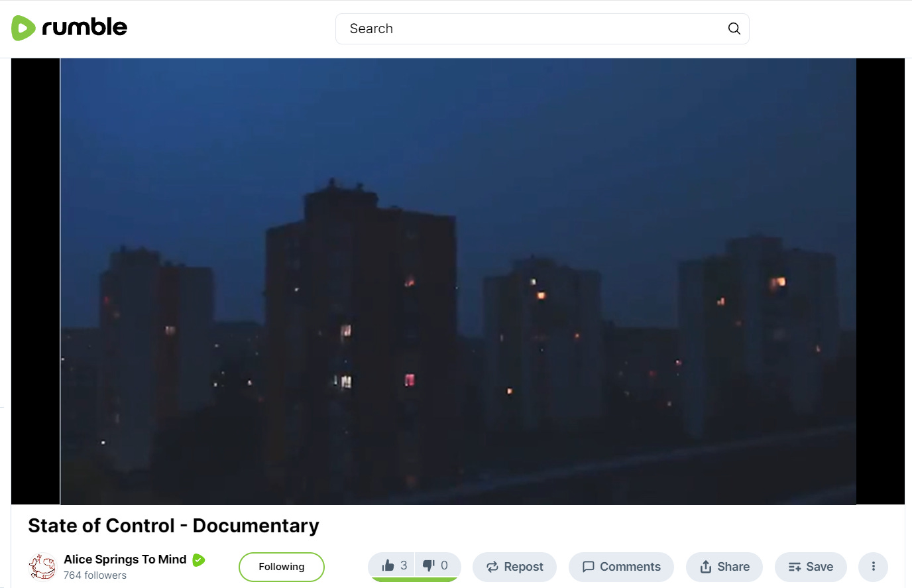Click the search magnifier icon

click(x=734, y=29)
